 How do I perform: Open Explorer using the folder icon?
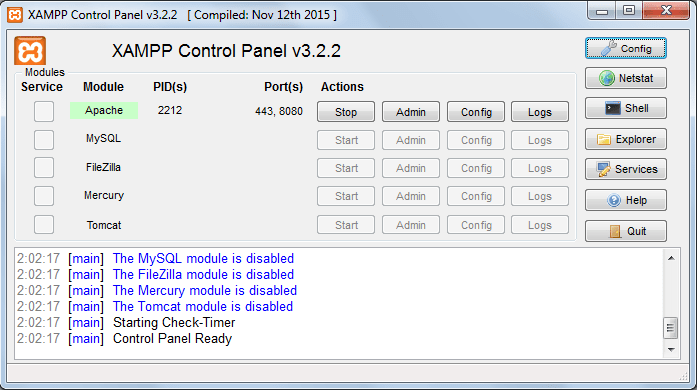point(625,139)
